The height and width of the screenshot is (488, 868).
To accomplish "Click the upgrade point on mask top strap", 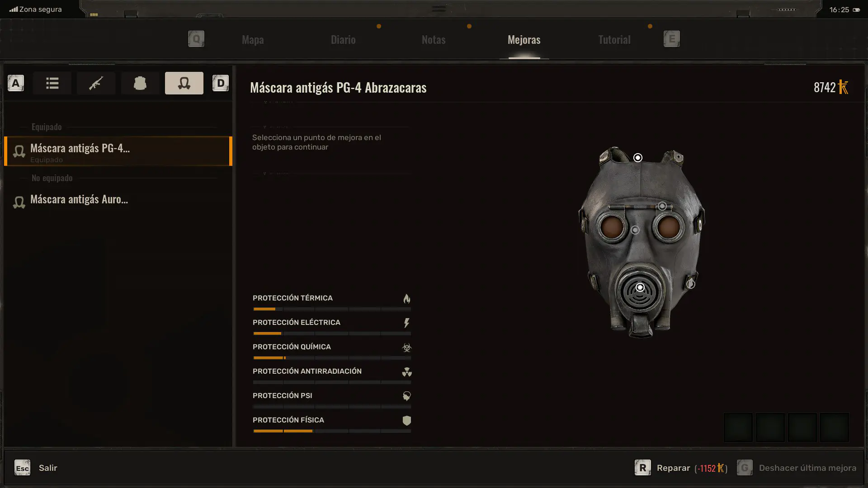I will pyautogui.click(x=638, y=158).
